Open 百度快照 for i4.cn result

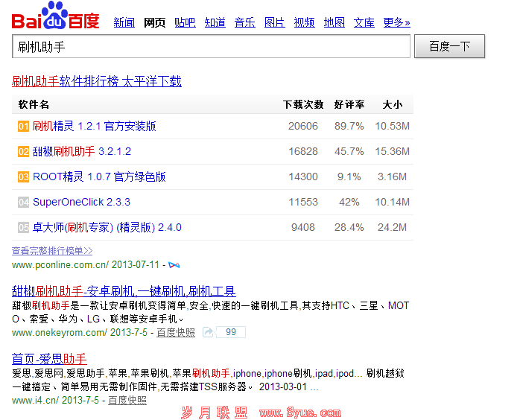(x=127, y=401)
